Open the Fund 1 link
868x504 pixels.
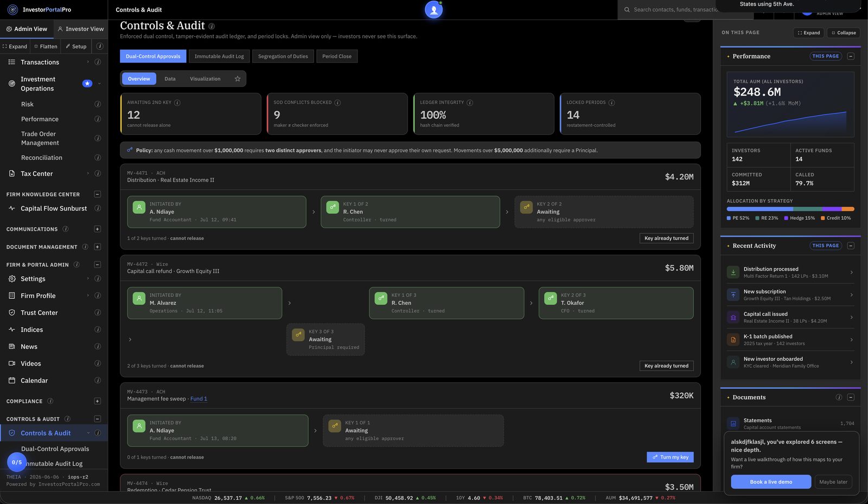coord(199,399)
